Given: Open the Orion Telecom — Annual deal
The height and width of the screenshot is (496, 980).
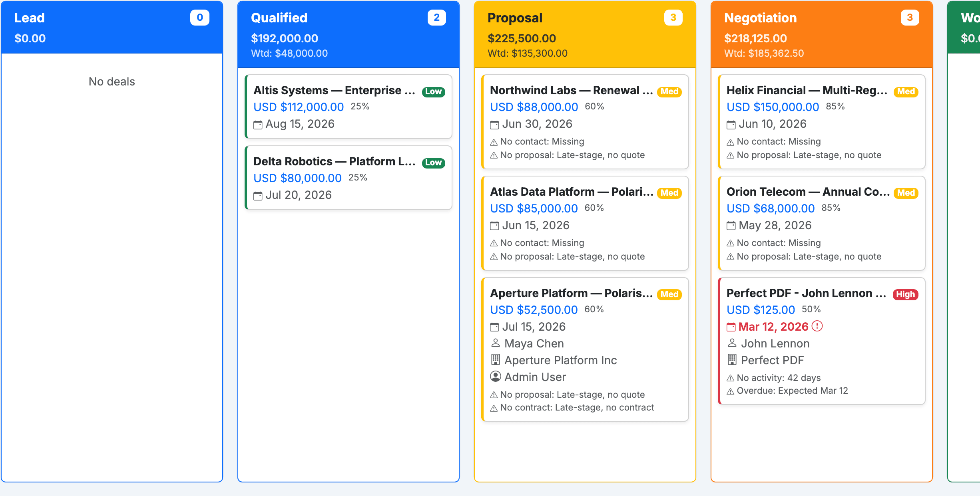Looking at the screenshot, I should (x=808, y=192).
